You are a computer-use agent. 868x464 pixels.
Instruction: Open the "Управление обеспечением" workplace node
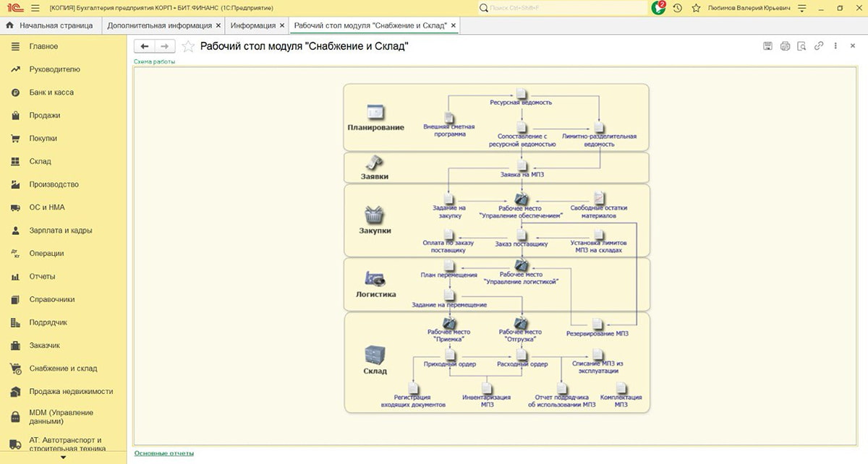(x=521, y=205)
